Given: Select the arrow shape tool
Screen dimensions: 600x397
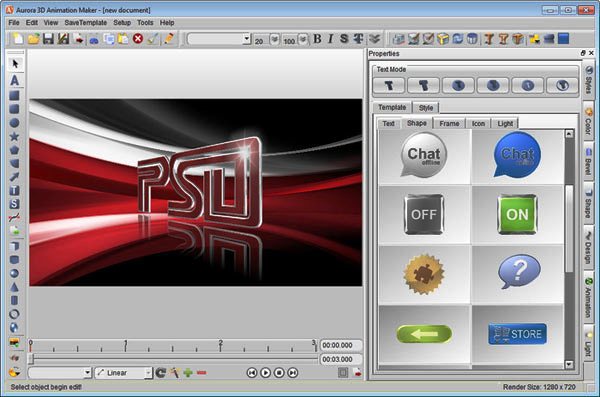Looking at the screenshot, I should (x=14, y=176).
